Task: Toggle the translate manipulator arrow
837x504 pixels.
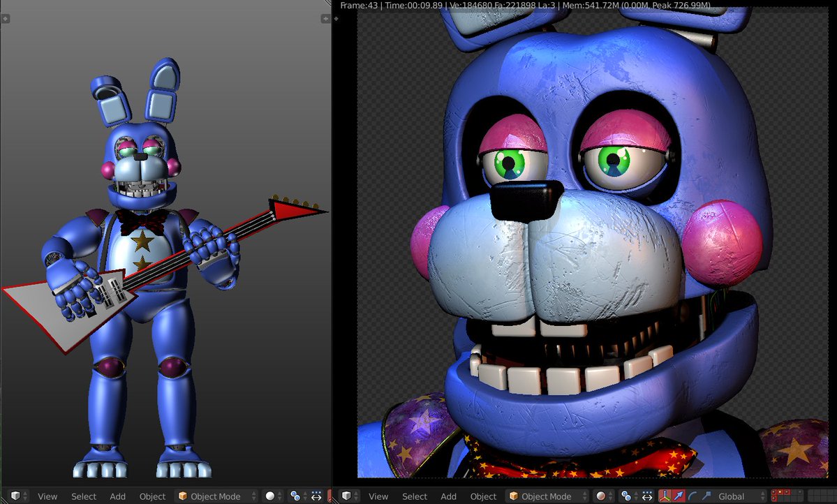Action: tap(679, 496)
